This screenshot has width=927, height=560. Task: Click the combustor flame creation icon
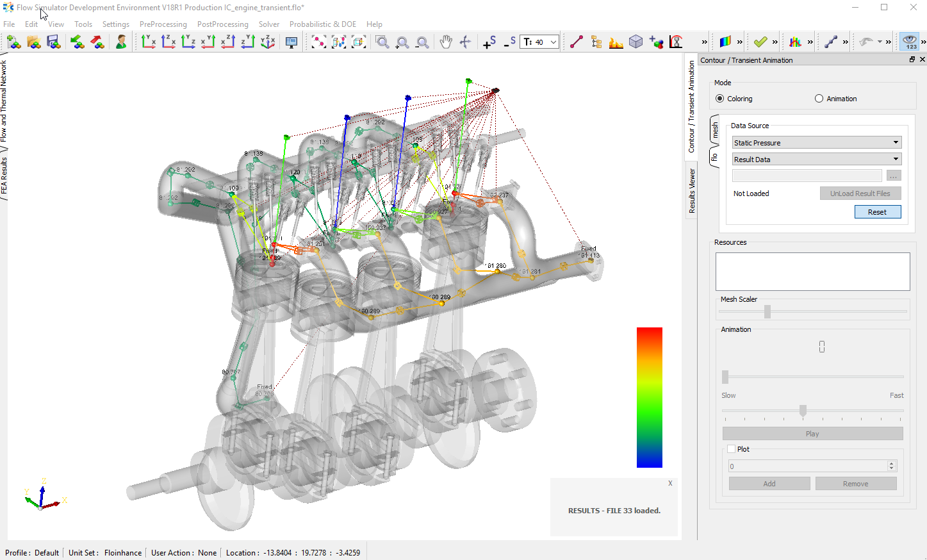click(616, 41)
